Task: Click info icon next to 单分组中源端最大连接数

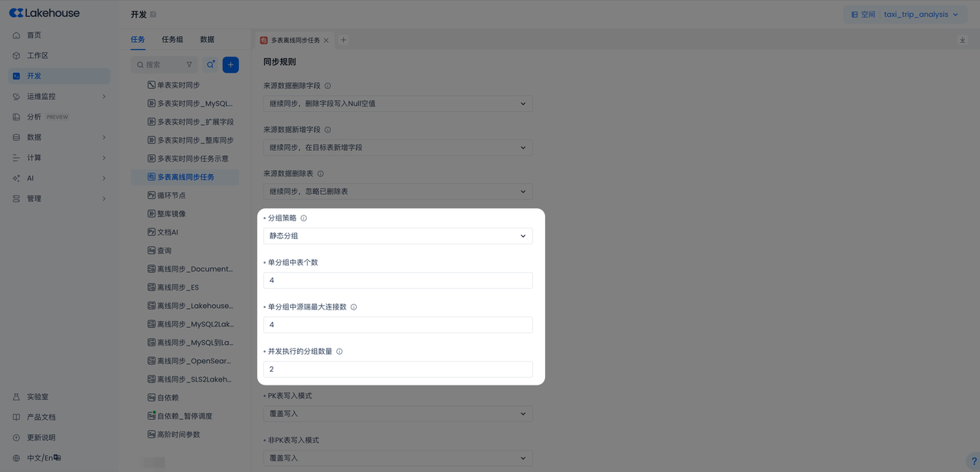Action: 354,307
